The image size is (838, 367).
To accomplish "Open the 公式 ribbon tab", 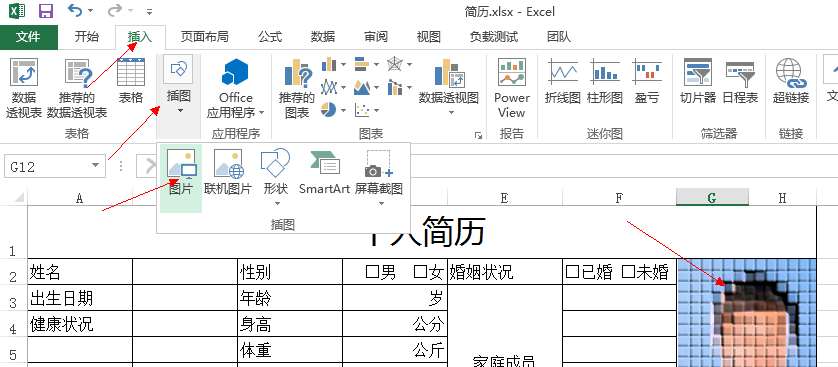I will tap(270, 37).
